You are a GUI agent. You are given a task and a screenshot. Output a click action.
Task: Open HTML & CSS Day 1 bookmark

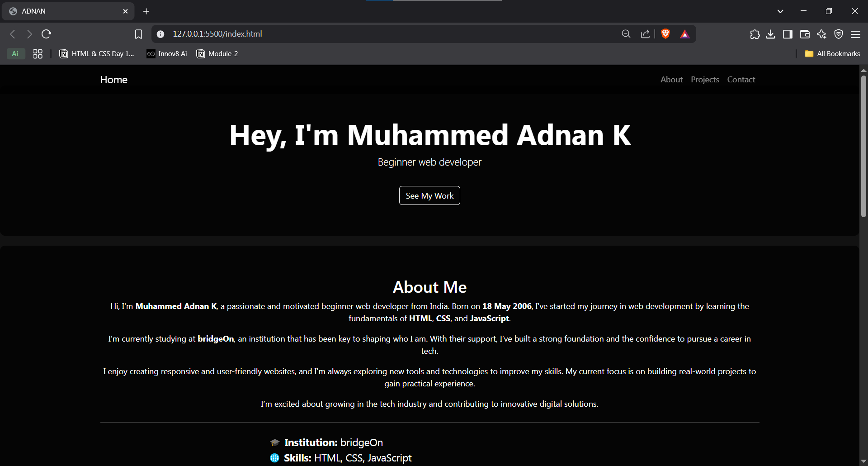click(97, 54)
